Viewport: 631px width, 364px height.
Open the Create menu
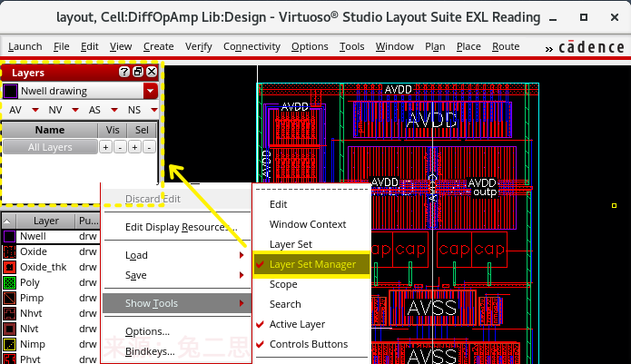[159, 46]
